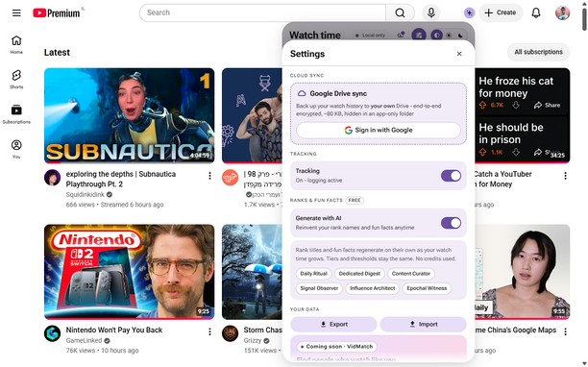Open the account avatar menu
The image size is (588, 367).
[x=562, y=12]
